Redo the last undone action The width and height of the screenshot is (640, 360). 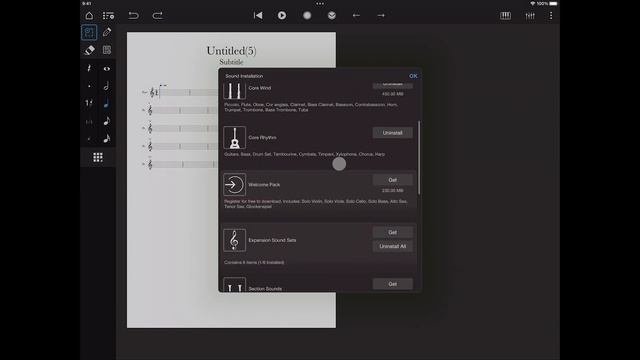pos(158,16)
